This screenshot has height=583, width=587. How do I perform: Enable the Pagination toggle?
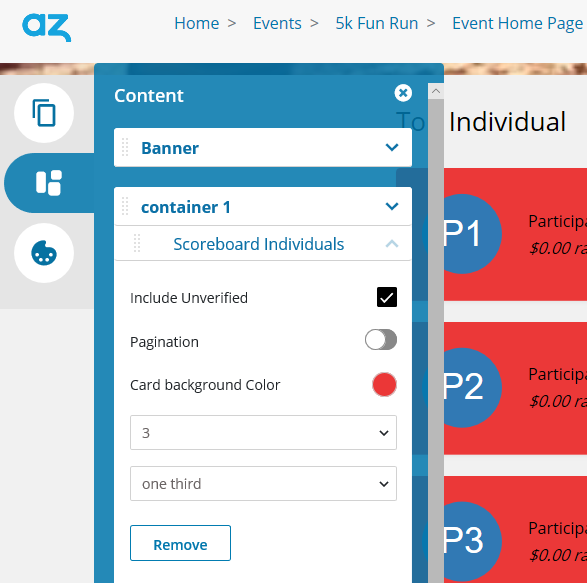tap(381, 340)
